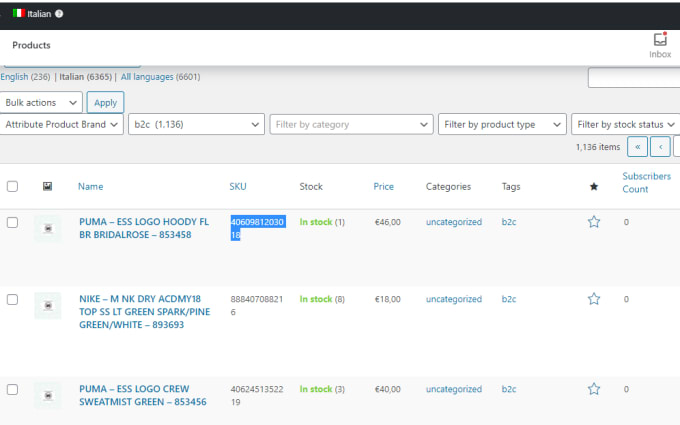Open the Italian language switcher in admin bar
This screenshot has width=680, height=425.
38,13
